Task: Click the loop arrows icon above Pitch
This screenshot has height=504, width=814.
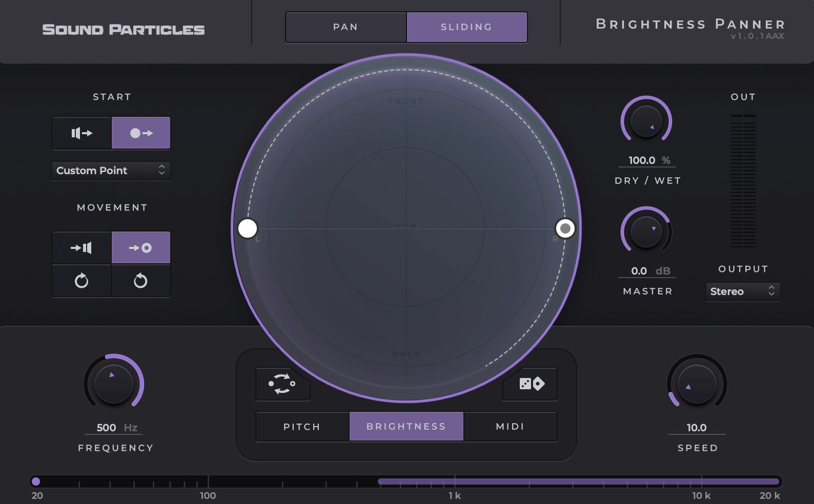Action: pyautogui.click(x=282, y=384)
